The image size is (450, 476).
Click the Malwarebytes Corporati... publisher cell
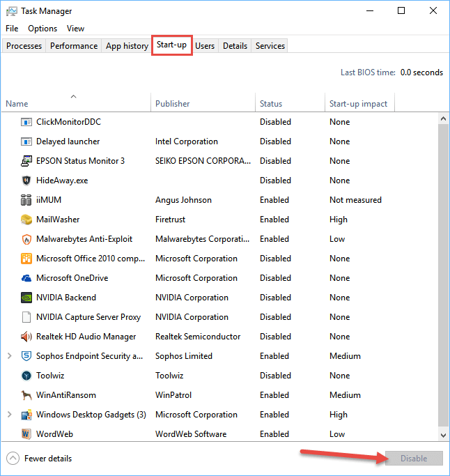click(202, 239)
